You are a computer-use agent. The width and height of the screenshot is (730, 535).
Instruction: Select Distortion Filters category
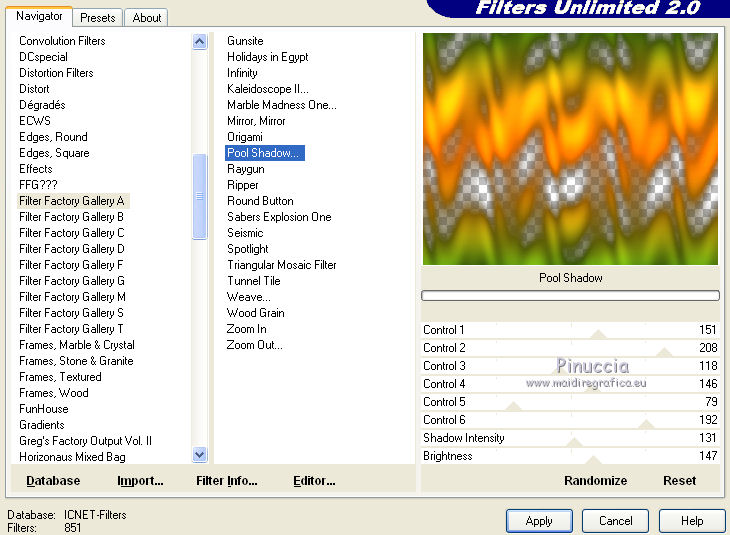[x=56, y=73]
